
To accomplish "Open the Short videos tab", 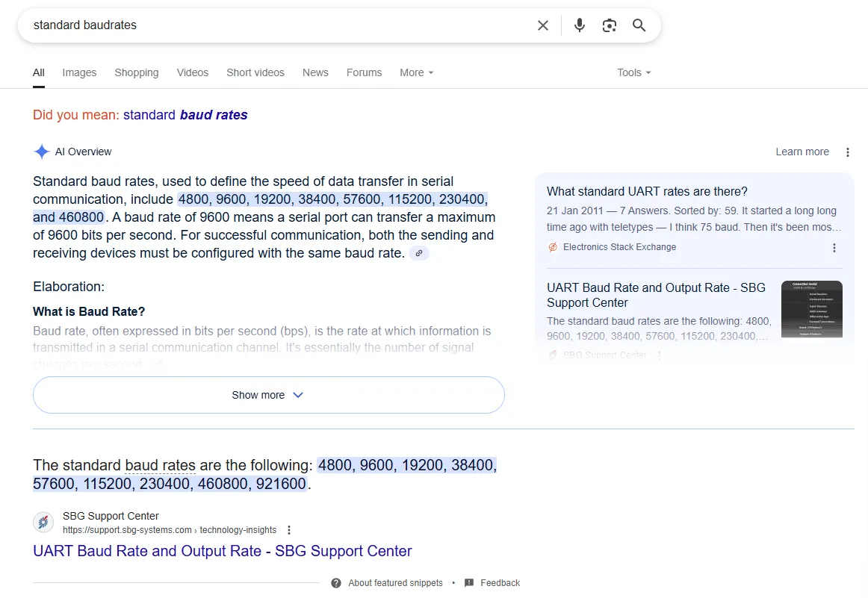I will [x=255, y=72].
